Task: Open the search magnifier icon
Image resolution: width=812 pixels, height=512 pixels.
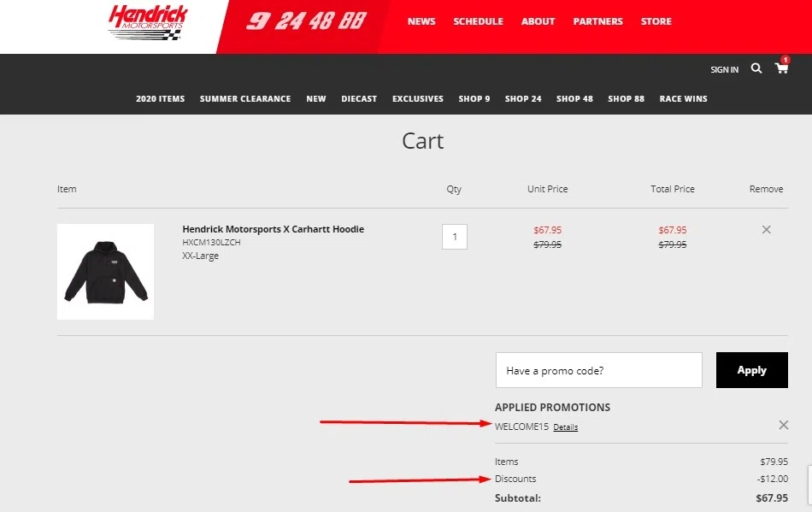Action: point(756,68)
